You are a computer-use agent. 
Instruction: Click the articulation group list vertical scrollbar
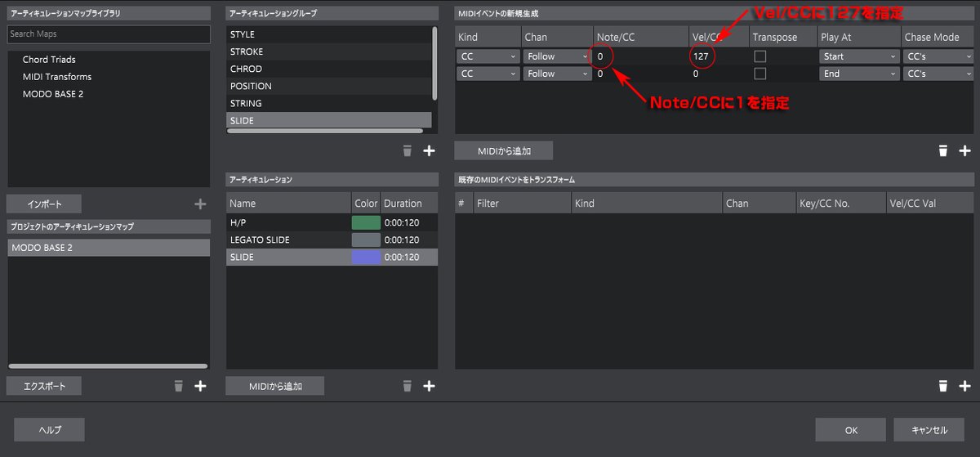pyautogui.click(x=434, y=64)
